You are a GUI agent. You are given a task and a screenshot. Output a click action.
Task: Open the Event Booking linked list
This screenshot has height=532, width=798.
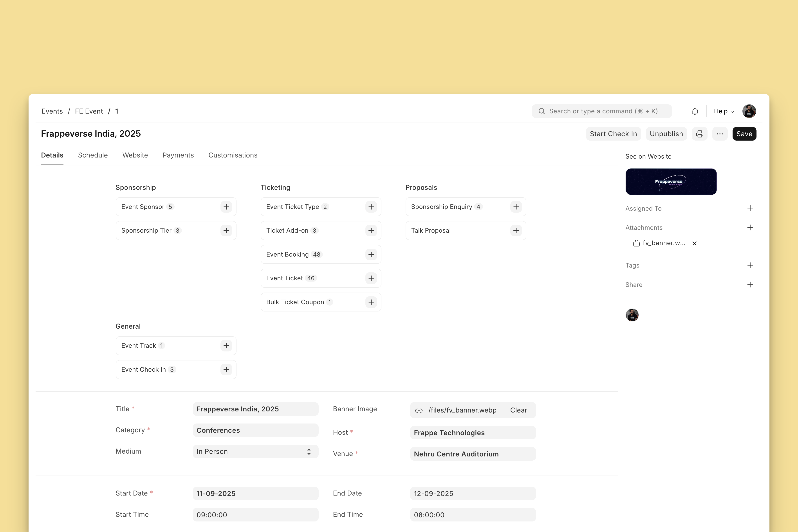click(287, 254)
